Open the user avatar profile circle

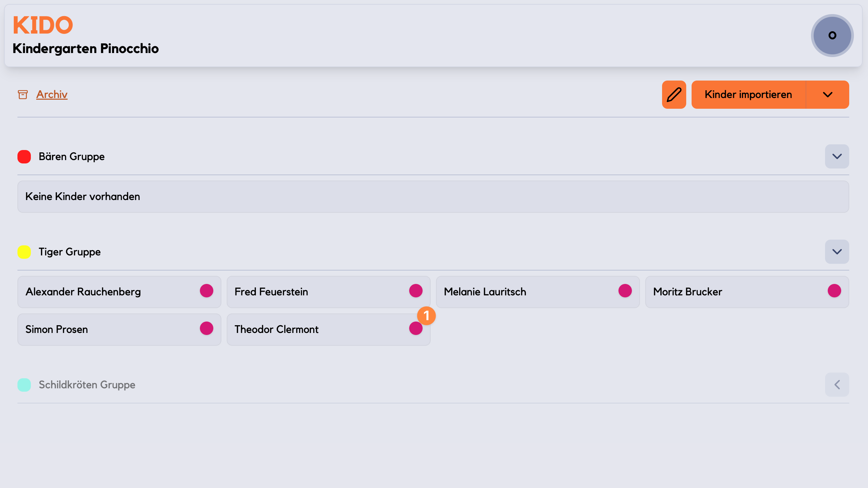coord(832,36)
